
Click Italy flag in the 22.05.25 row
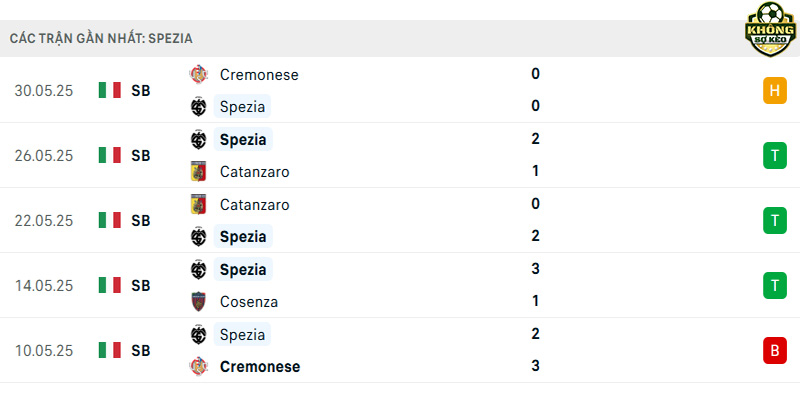pos(110,220)
